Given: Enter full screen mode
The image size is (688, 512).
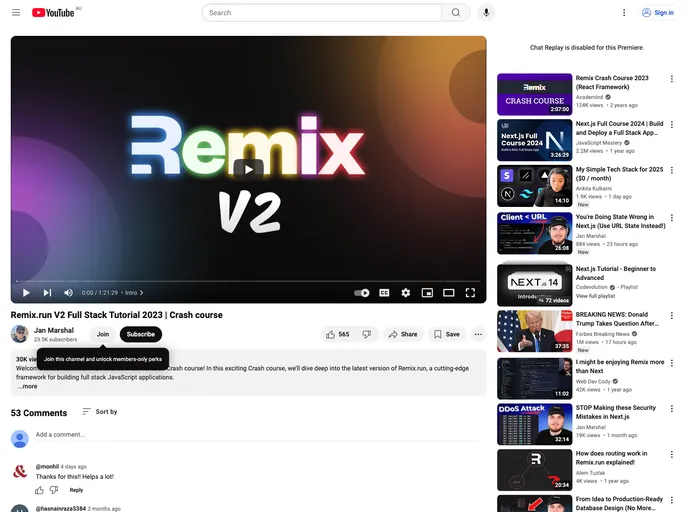Looking at the screenshot, I should pyautogui.click(x=470, y=293).
